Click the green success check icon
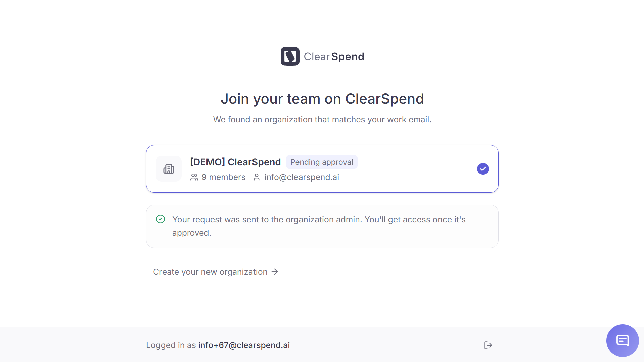Image resolution: width=644 pixels, height=362 pixels. click(x=160, y=219)
